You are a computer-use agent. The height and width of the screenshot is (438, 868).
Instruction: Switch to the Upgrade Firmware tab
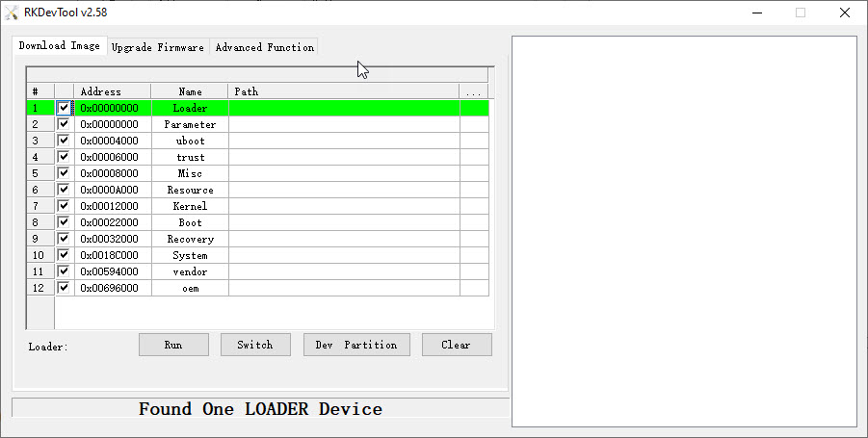(158, 47)
